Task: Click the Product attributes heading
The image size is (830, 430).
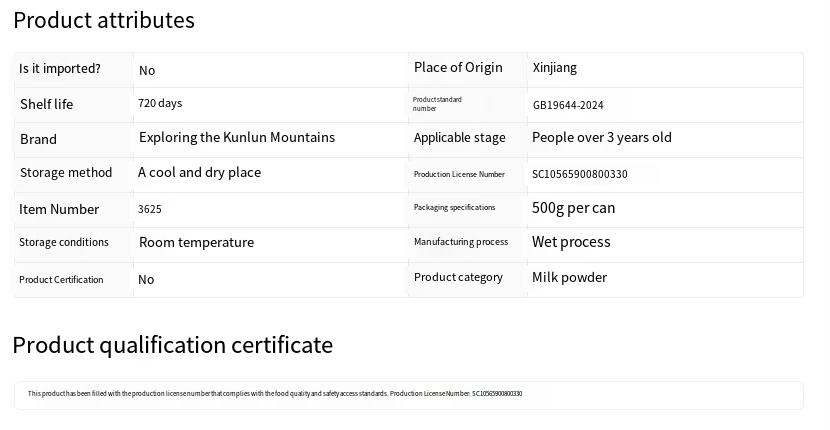Action: tap(104, 20)
